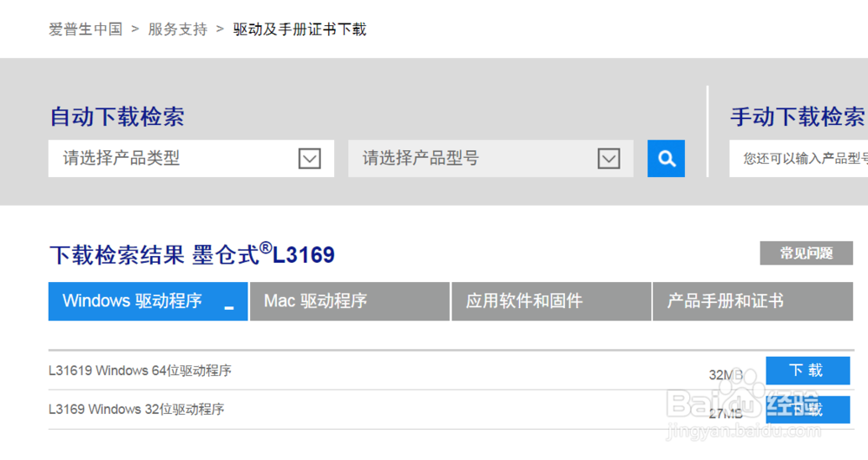The width and height of the screenshot is (868, 460).
Task: Open the product model dropdown arrow
Action: pyautogui.click(x=609, y=158)
